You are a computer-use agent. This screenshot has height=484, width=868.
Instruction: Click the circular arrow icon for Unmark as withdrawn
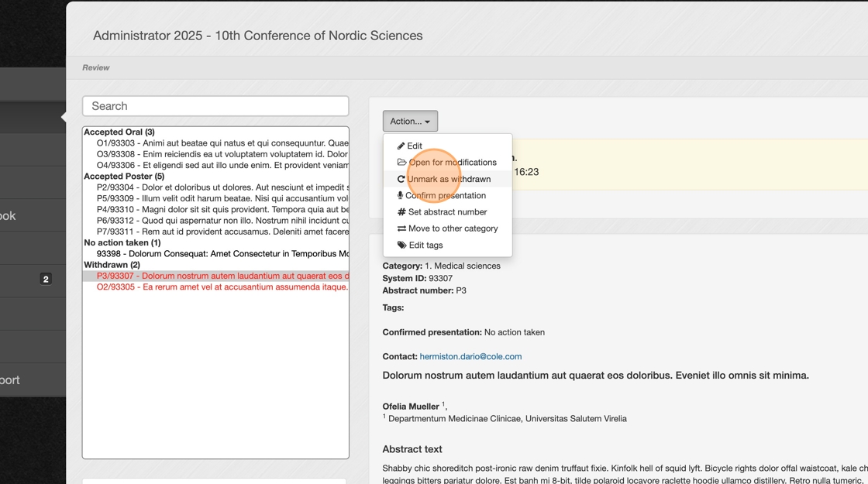(x=401, y=179)
